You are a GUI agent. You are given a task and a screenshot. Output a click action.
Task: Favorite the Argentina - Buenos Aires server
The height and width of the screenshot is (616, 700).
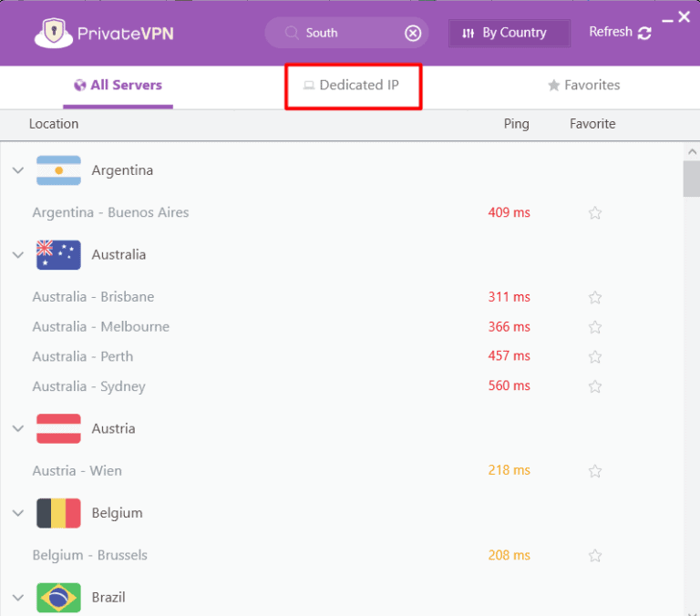594,213
